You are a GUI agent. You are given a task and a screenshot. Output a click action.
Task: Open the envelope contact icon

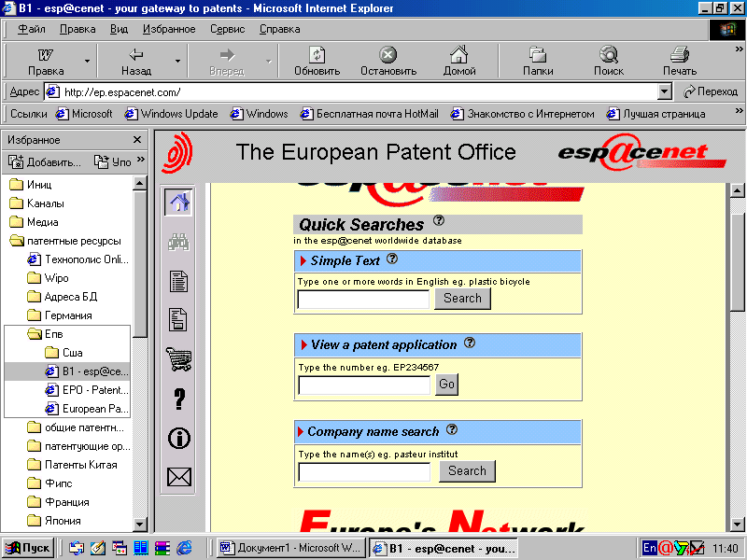[179, 477]
